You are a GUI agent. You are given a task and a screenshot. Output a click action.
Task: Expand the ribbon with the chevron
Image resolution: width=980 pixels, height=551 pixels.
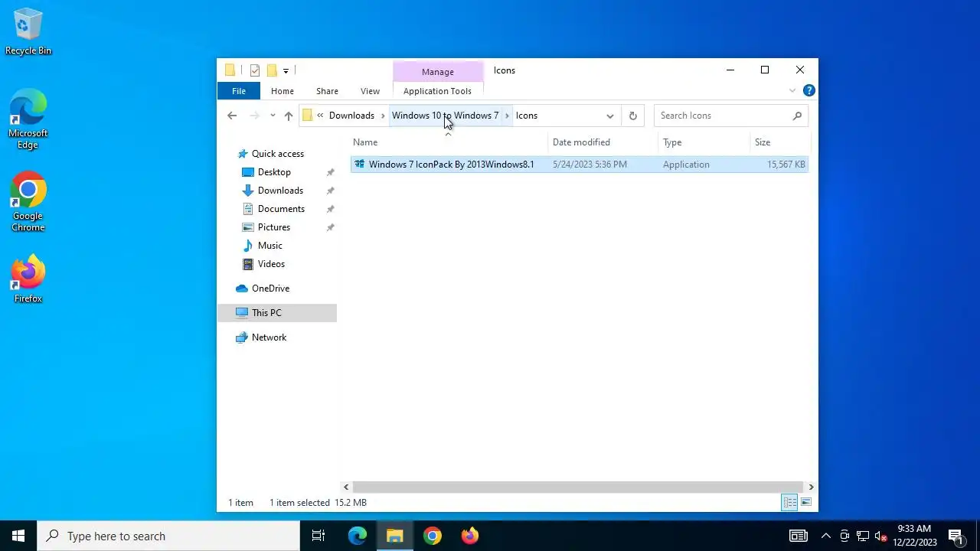click(792, 90)
